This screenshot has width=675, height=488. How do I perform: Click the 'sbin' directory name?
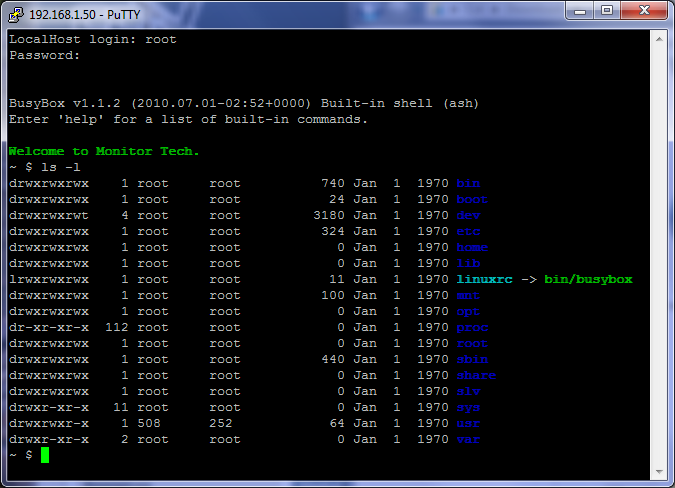472,360
